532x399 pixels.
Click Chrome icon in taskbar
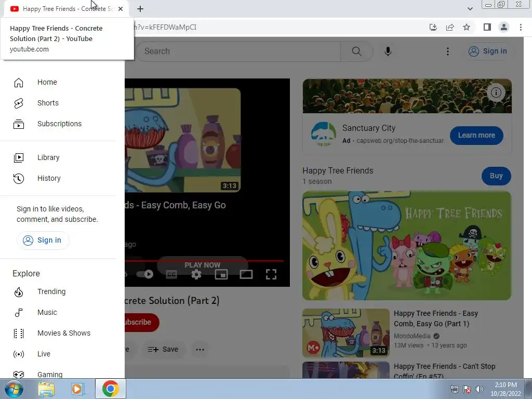click(x=110, y=389)
